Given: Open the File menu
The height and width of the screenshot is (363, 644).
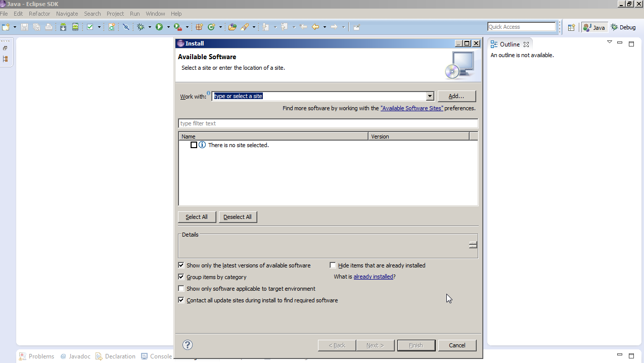Looking at the screenshot, I should (x=4, y=14).
